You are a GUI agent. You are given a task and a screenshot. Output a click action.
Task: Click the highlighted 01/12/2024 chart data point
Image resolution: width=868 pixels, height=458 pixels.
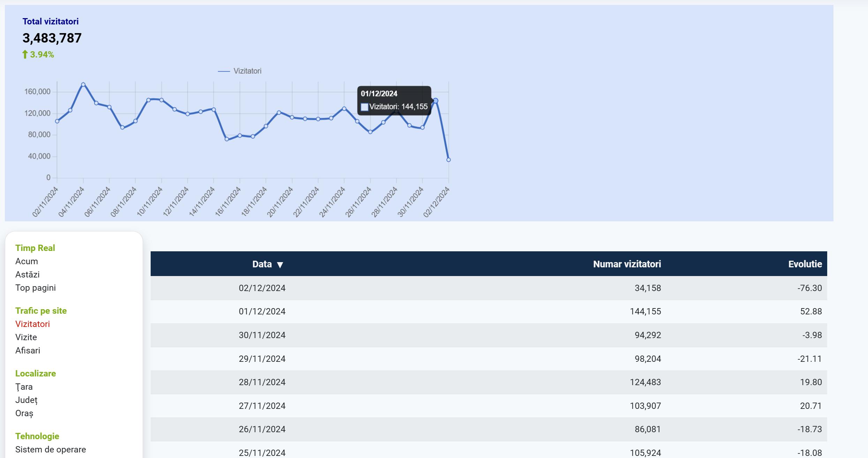(x=436, y=101)
